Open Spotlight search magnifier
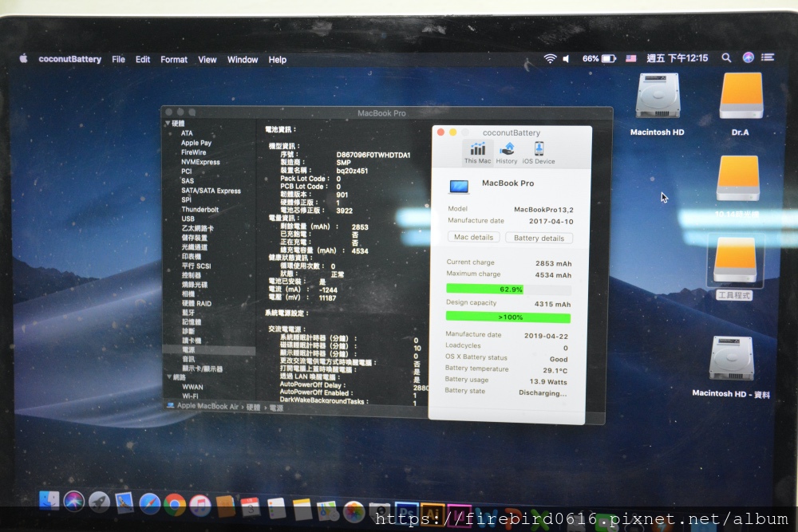Viewport: 798px width, 532px height. pyautogui.click(x=726, y=58)
